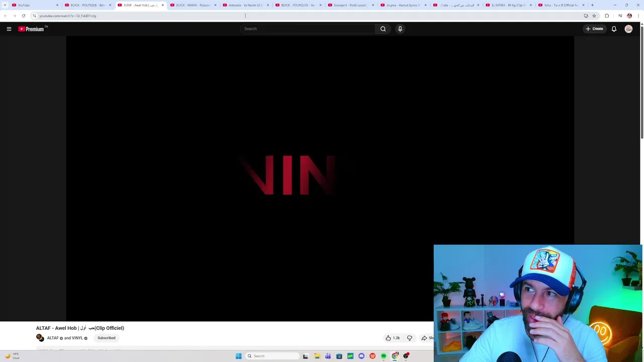Open Task View on the taskbar
The width and height of the screenshot is (644, 362).
tap(305, 356)
